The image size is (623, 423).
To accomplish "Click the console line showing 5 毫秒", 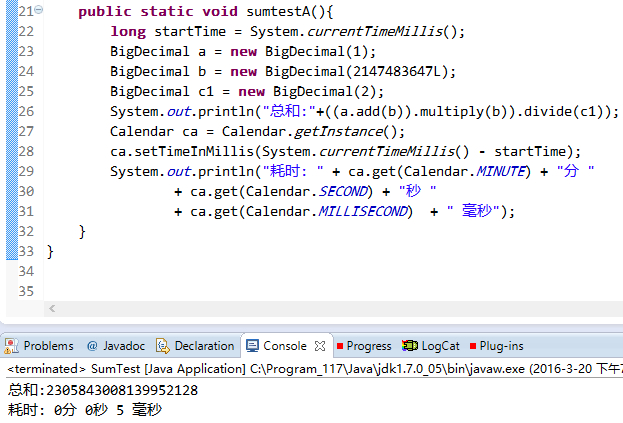I will pos(85,409).
